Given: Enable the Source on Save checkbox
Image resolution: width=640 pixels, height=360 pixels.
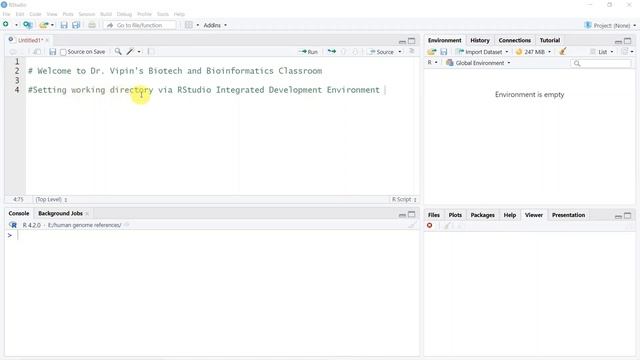Looking at the screenshot, I should (x=63, y=52).
